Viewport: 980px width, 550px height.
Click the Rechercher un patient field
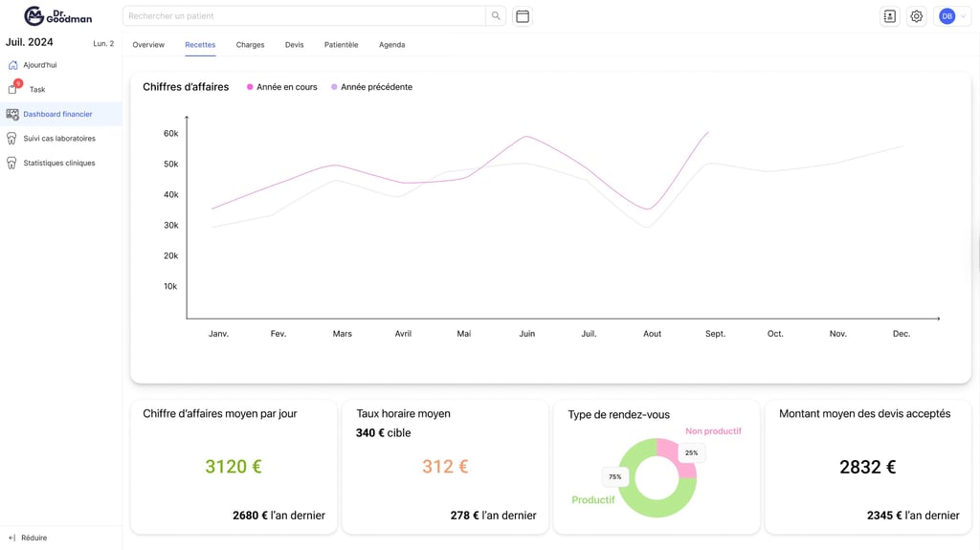click(304, 16)
